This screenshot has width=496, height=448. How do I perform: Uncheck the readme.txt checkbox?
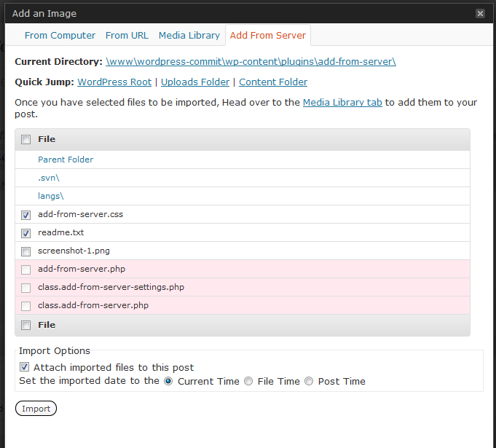26,233
